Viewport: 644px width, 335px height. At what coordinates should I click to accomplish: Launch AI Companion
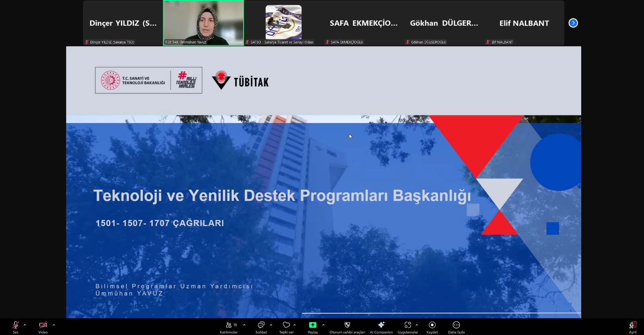pyautogui.click(x=381, y=325)
